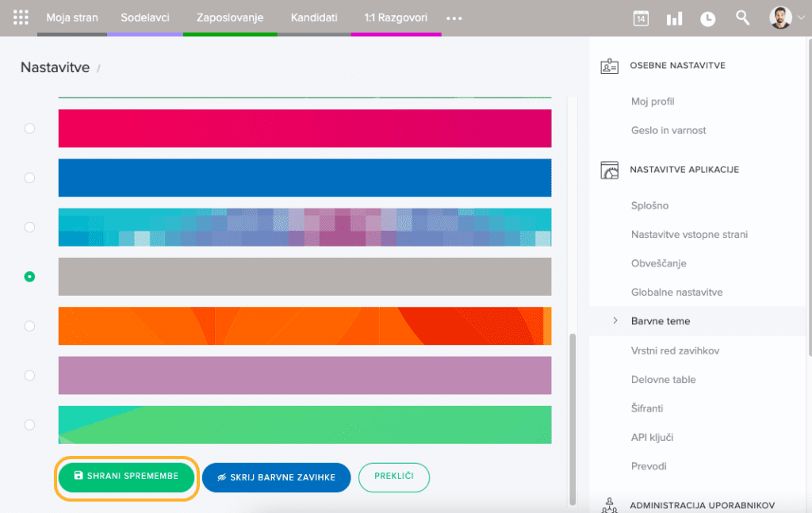Open the calendar icon in top bar
This screenshot has width=812, height=513.
[x=641, y=18]
